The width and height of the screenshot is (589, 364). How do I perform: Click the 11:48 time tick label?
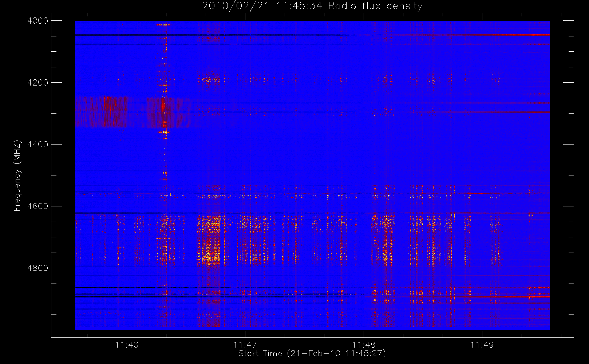point(364,344)
